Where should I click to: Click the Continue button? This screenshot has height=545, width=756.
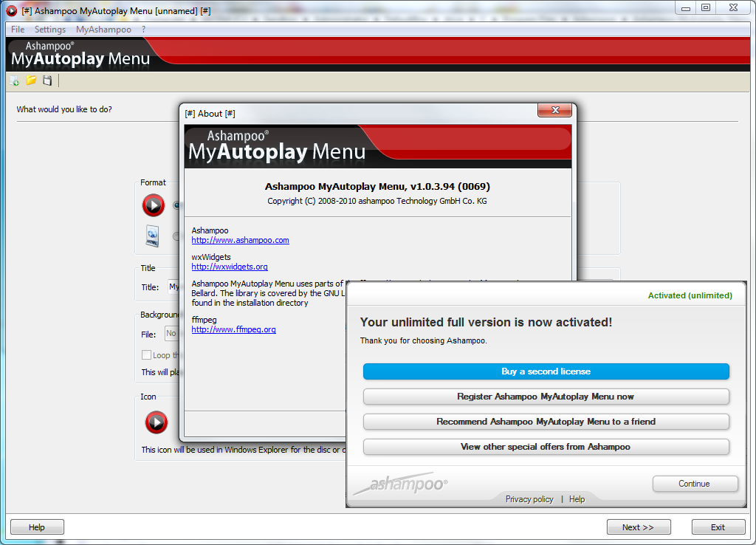(x=695, y=484)
